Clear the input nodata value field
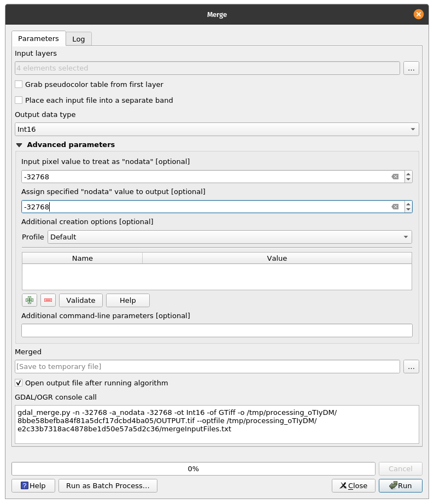434x504 pixels. 395,177
